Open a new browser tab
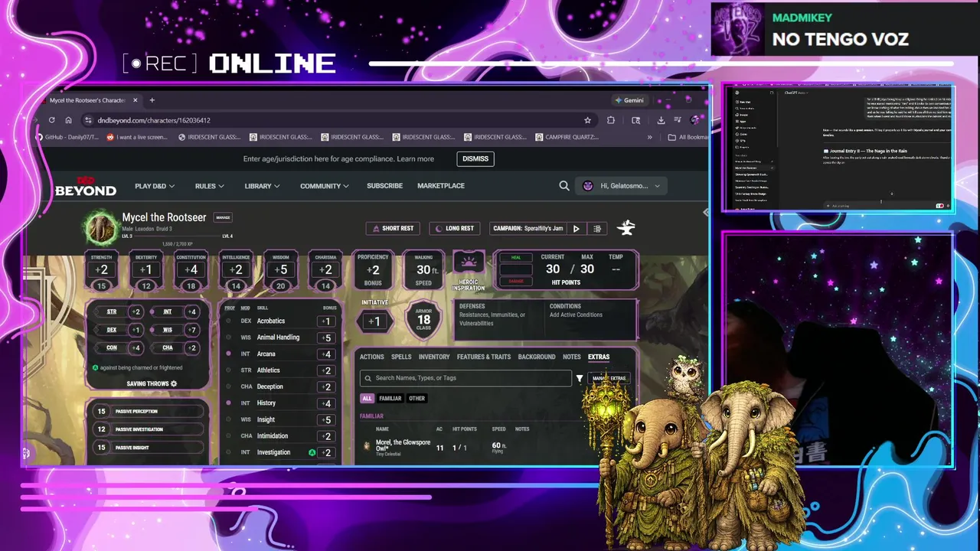 [152, 100]
